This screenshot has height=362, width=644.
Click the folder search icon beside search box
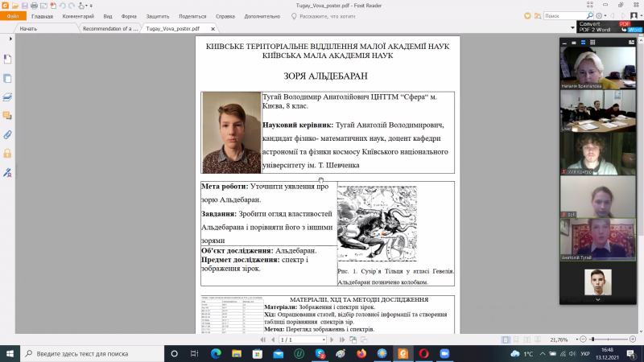(537, 16)
